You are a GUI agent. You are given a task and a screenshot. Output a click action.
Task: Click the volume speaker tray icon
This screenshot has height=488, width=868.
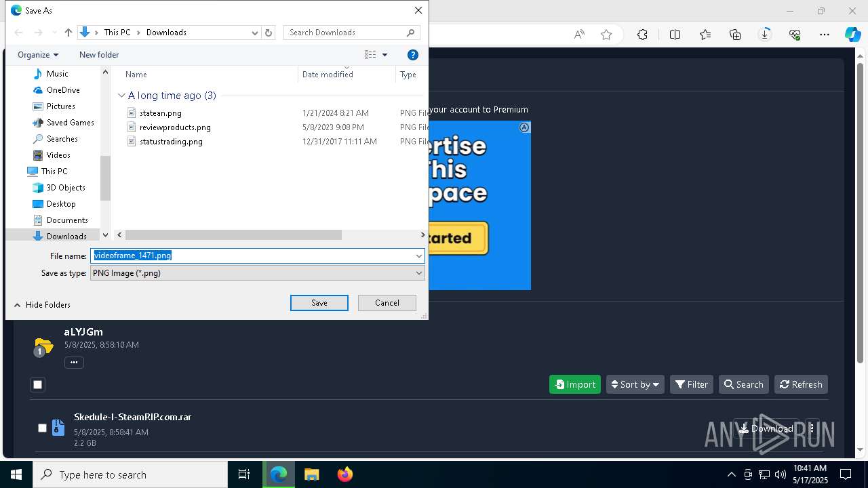(x=780, y=474)
